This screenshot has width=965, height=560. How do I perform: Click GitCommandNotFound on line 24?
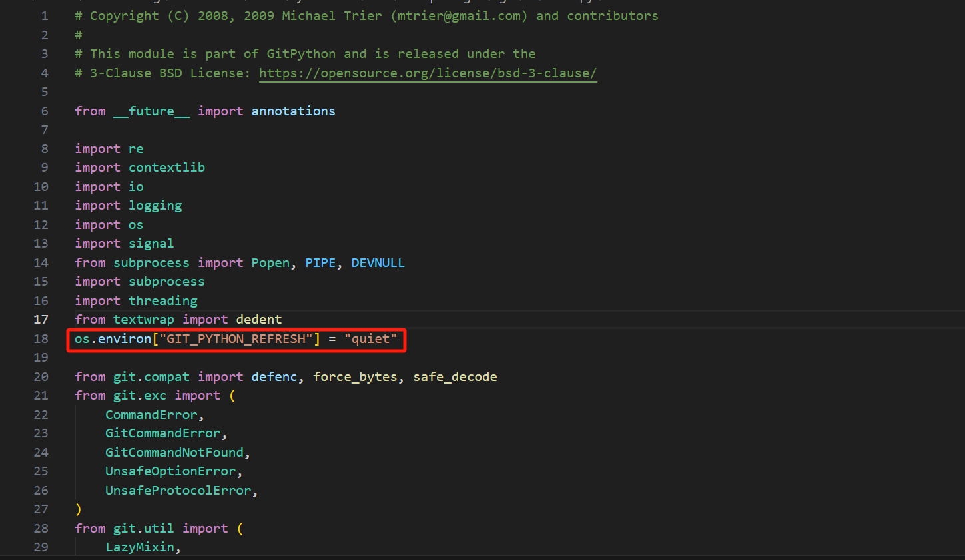[174, 452]
